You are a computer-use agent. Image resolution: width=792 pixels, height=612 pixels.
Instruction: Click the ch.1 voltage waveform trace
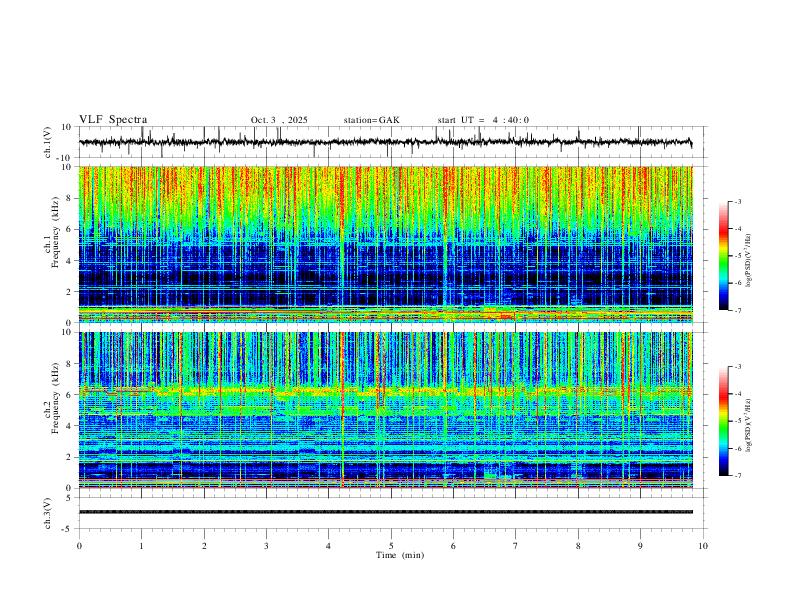coord(385,142)
